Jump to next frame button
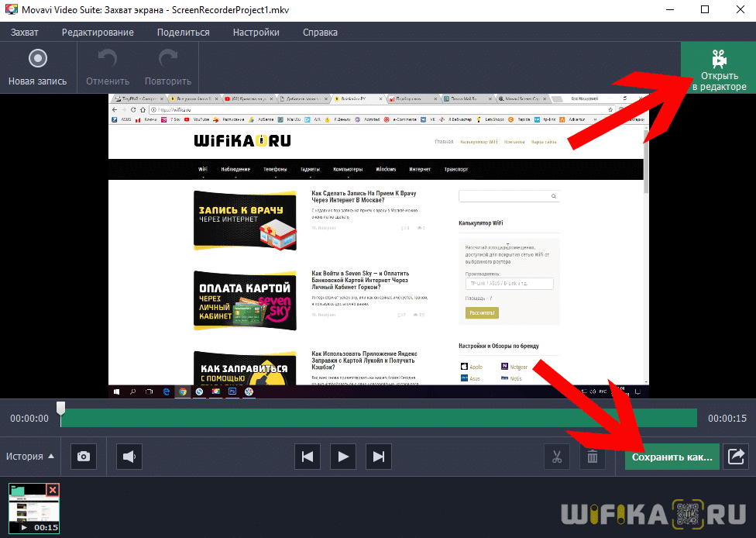Screen dimensions: 756x538 click(379, 457)
